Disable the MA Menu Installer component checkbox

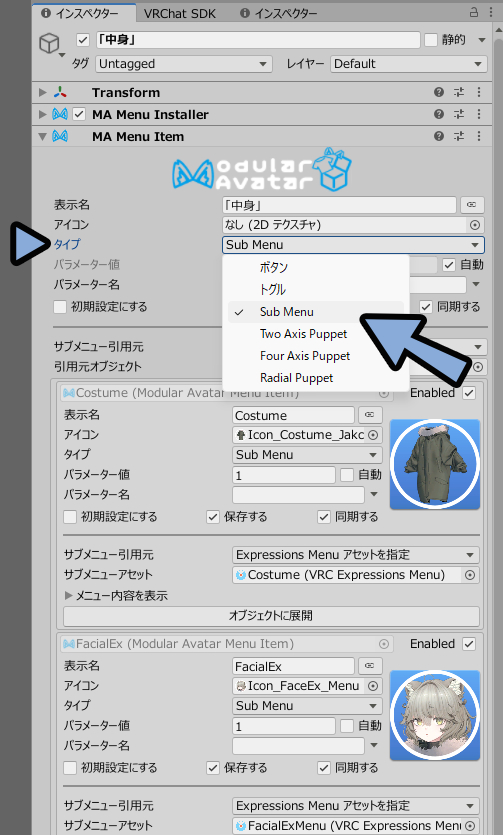[79, 114]
